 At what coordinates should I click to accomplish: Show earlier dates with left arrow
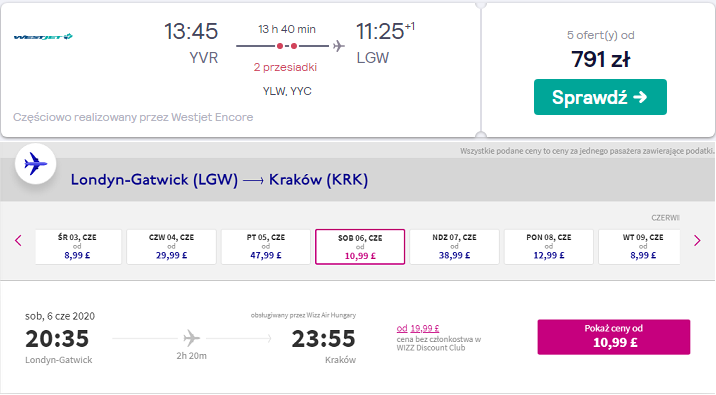[18, 241]
